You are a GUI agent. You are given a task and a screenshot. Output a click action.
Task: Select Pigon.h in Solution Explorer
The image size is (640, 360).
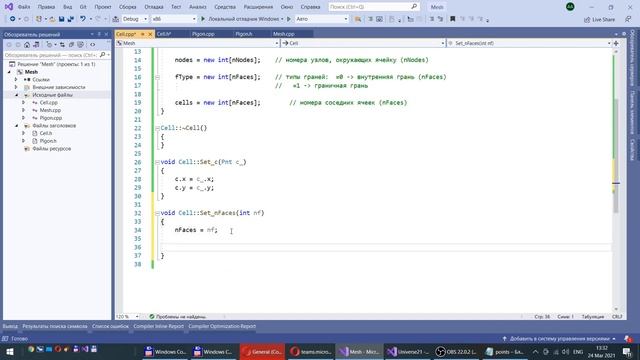pyautogui.click(x=48, y=141)
